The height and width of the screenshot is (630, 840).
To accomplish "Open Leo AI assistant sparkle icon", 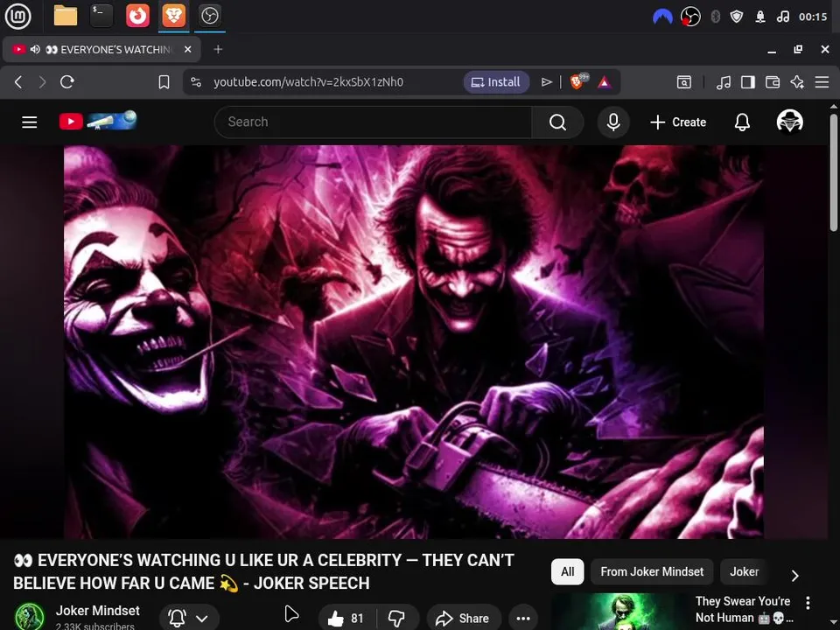I will 797,82.
